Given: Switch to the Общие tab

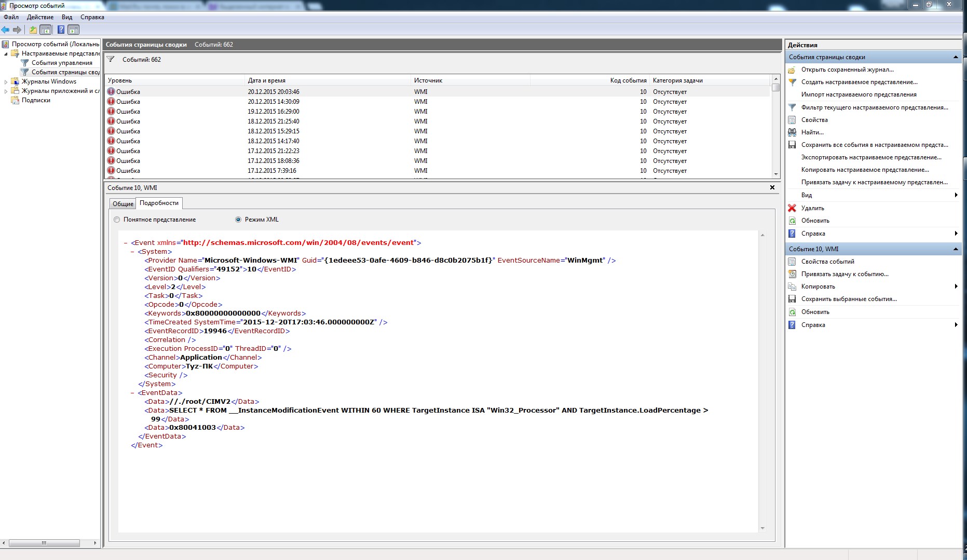Looking at the screenshot, I should click(122, 203).
